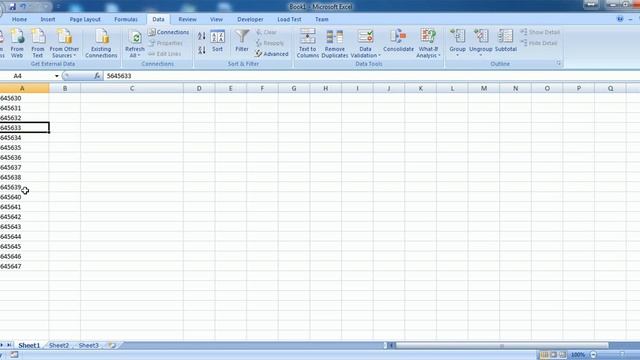Image resolution: width=640 pixels, height=360 pixels.
Task: Click Existing Connections icon
Action: click(101, 43)
